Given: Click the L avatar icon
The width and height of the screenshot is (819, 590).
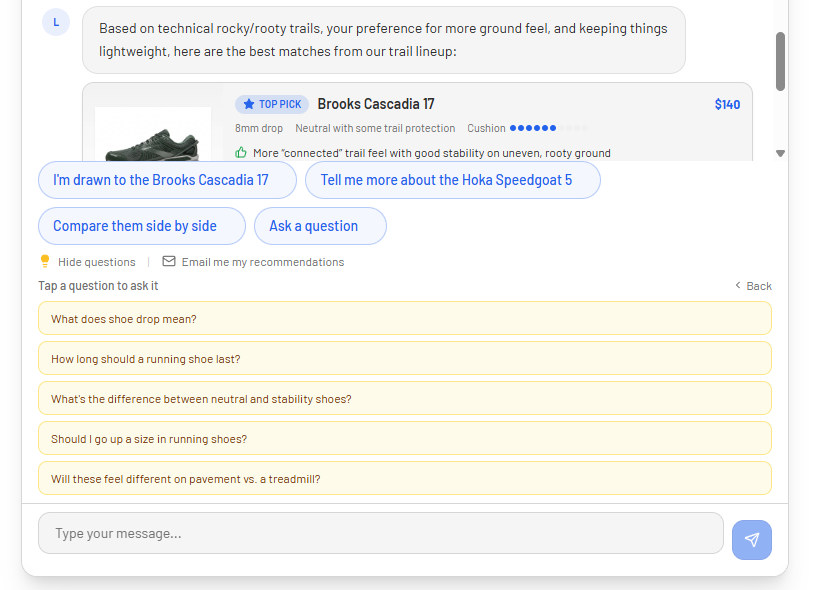Looking at the screenshot, I should 56,22.
